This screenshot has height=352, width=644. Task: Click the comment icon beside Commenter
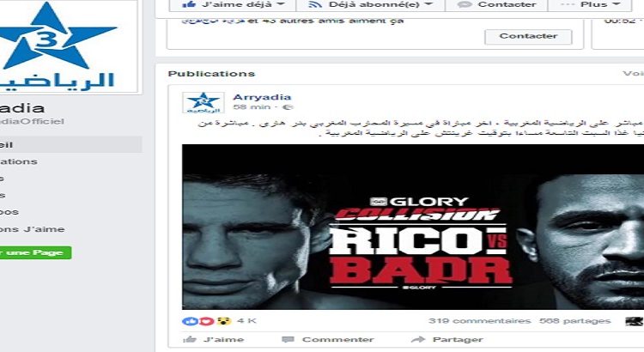(x=288, y=340)
